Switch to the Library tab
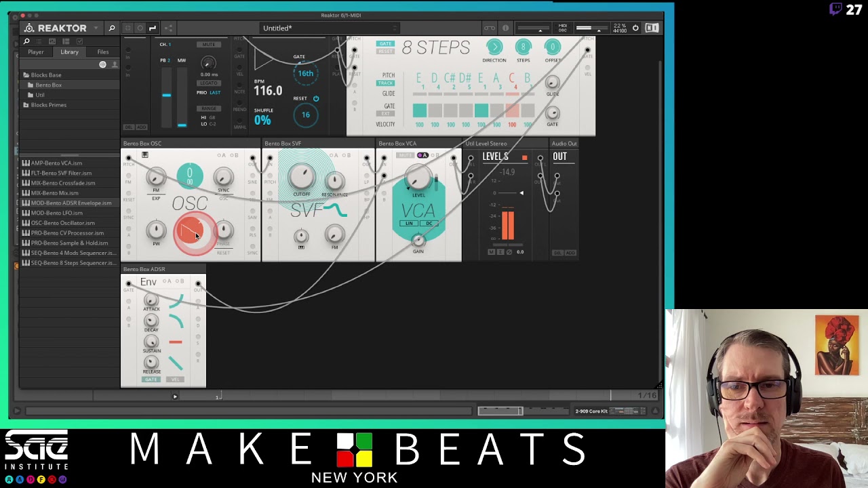 [69, 52]
